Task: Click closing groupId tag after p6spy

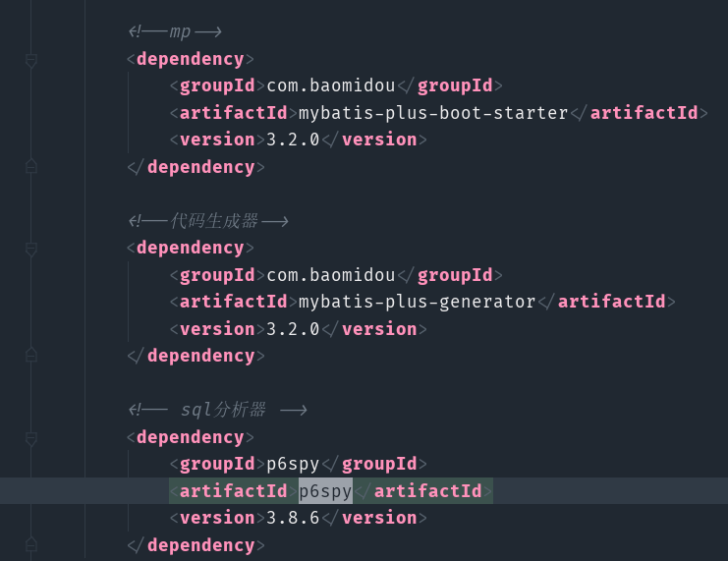Action: tap(374, 464)
